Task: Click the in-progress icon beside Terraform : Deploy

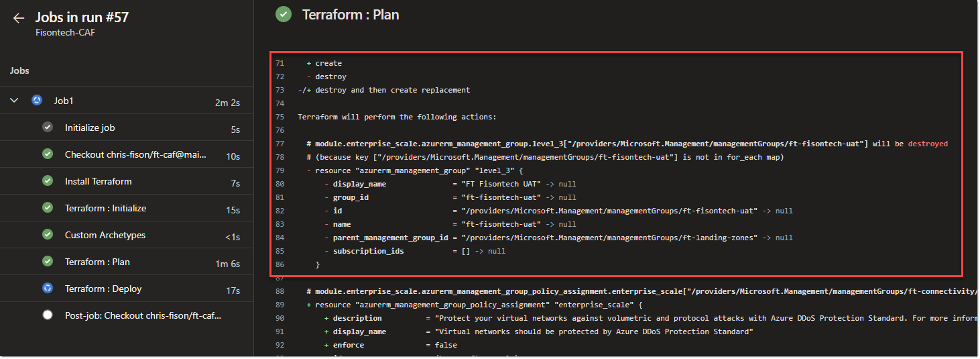Action: (48, 289)
